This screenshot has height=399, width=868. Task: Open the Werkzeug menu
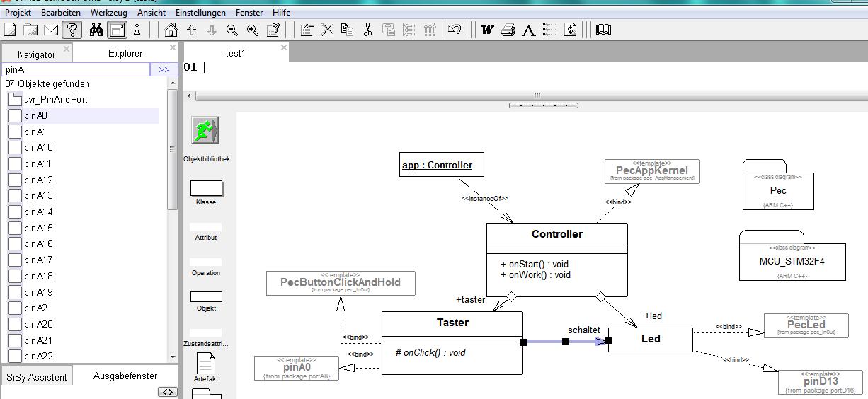(108, 12)
